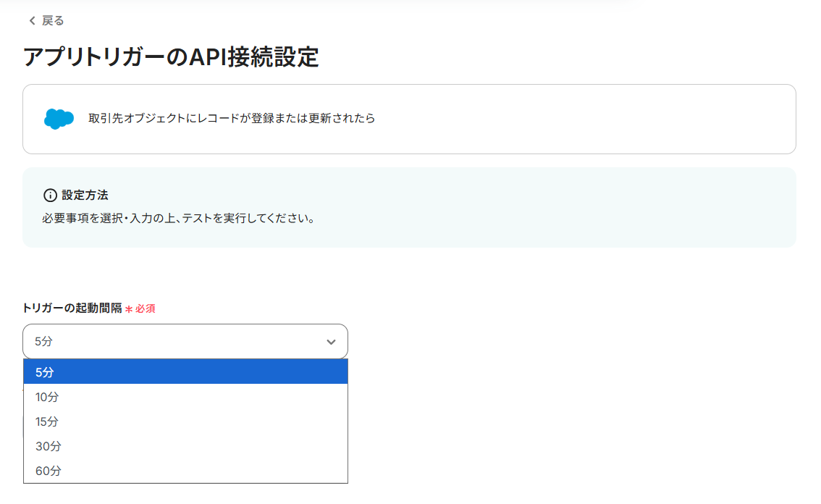Click the トリガーの起動間隔 field label
This screenshot has height=504, width=821.
(x=72, y=308)
